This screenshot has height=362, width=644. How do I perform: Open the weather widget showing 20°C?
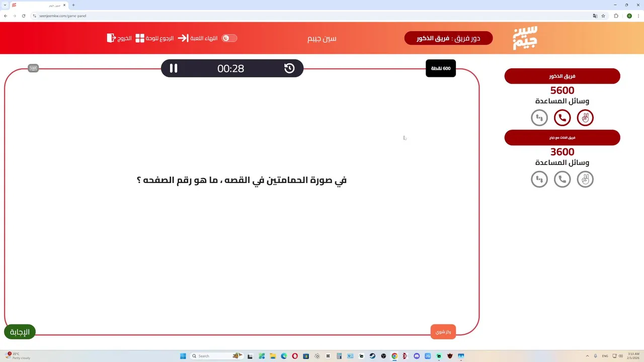coord(18,356)
